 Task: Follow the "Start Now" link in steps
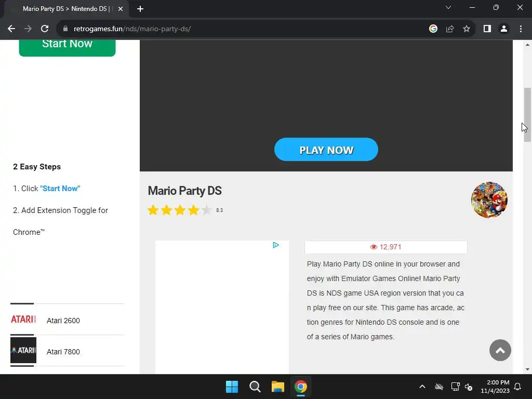(60, 188)
